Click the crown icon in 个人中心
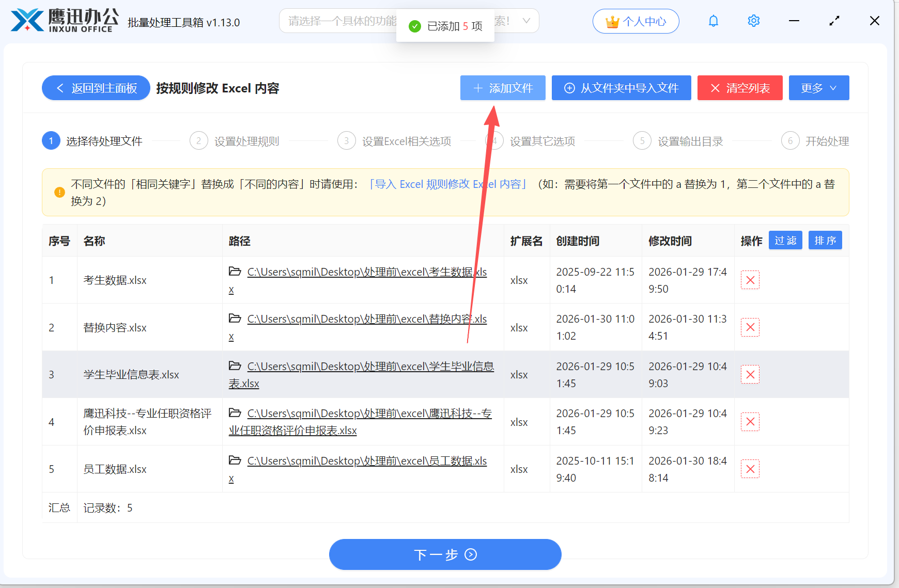Image resolution: width=899 pixels, height=588 pixels. [x=612, y=21]
